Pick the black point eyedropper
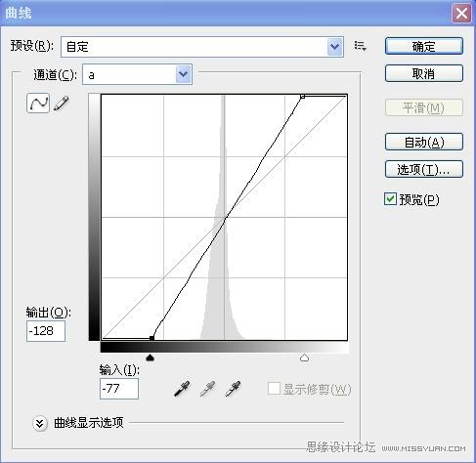The height and width of the screenshot is (463, 476). [x=182, y=389]
